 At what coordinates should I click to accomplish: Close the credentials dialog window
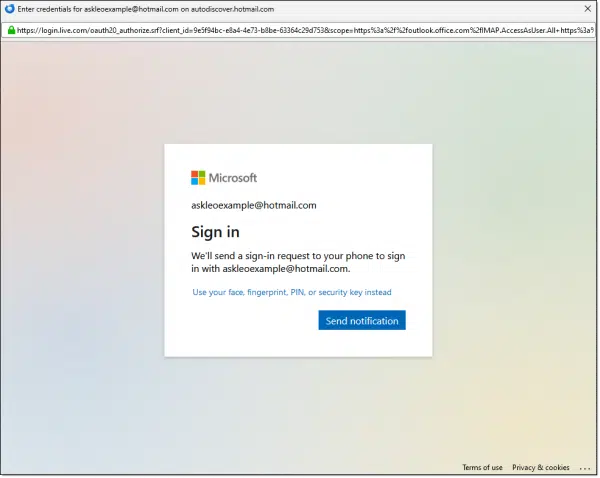(x=588, y=8)
